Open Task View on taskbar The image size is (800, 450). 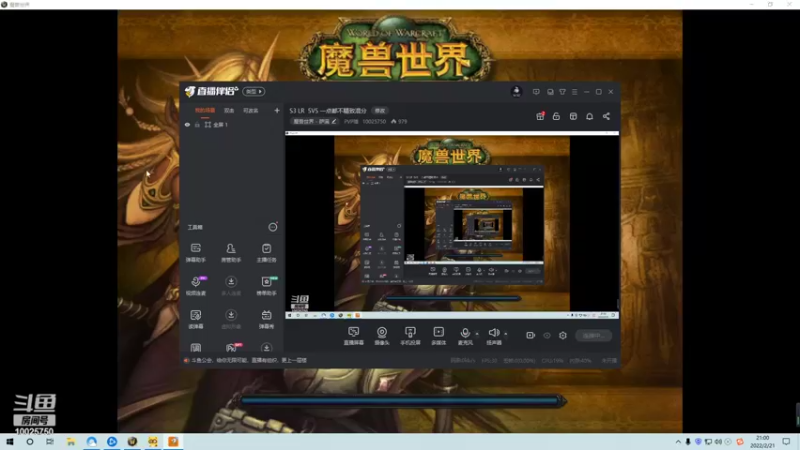click(x=49, y=442)
